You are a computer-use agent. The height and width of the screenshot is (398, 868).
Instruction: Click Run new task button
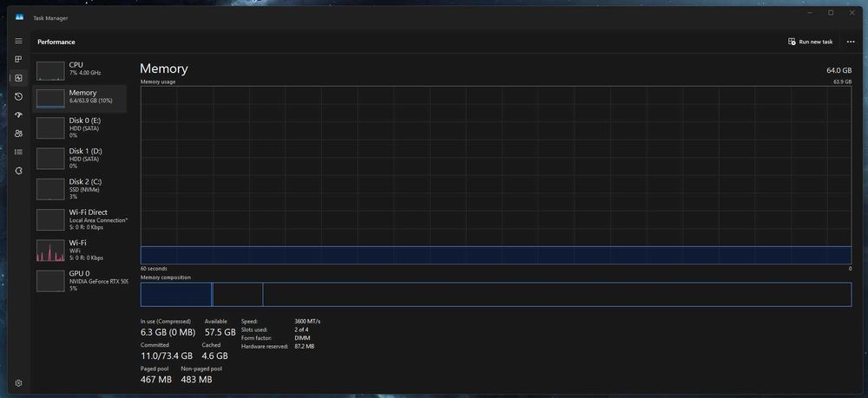(x=811, y=42)
